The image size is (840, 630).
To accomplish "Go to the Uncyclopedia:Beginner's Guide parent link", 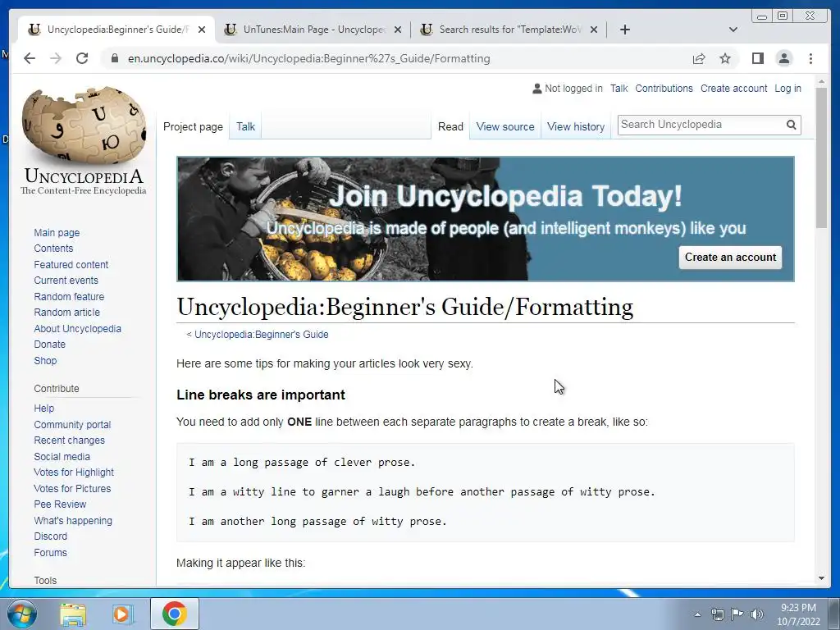I will (262, 335).
